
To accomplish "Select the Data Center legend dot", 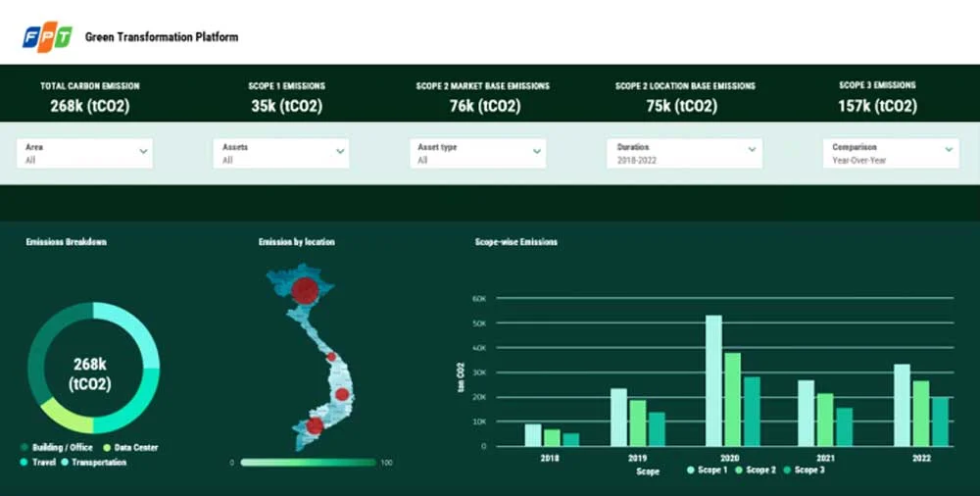I will pos(107,447).
